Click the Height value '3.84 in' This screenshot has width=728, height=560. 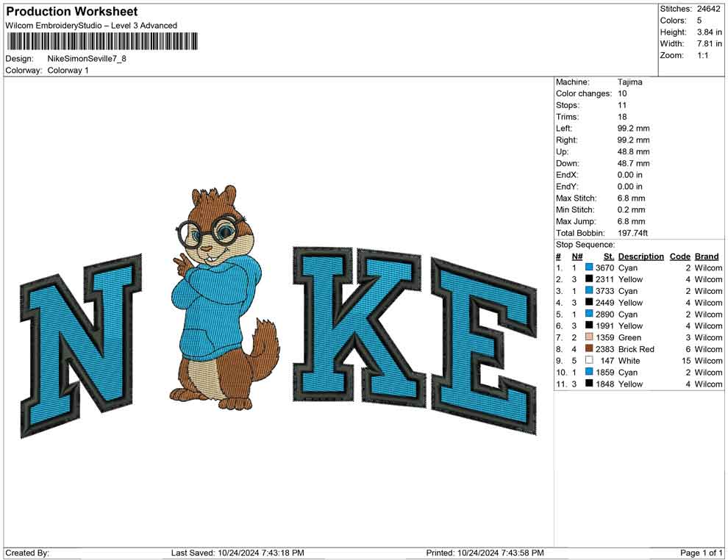(709, 32)
